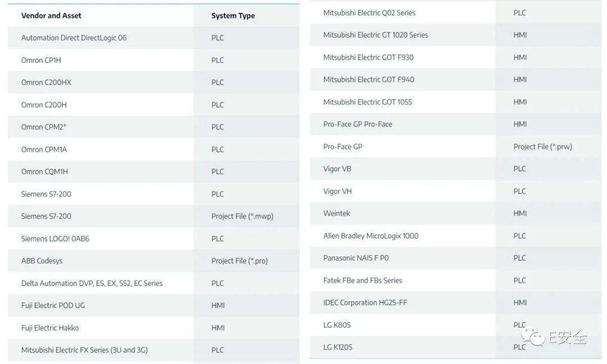Image resolution: width=607 pixels, height=364 pixels.
Task: Select "Allen Bradley MicroLogix 1000" cell
Action: pyautogui.click(x=371, y=235)
